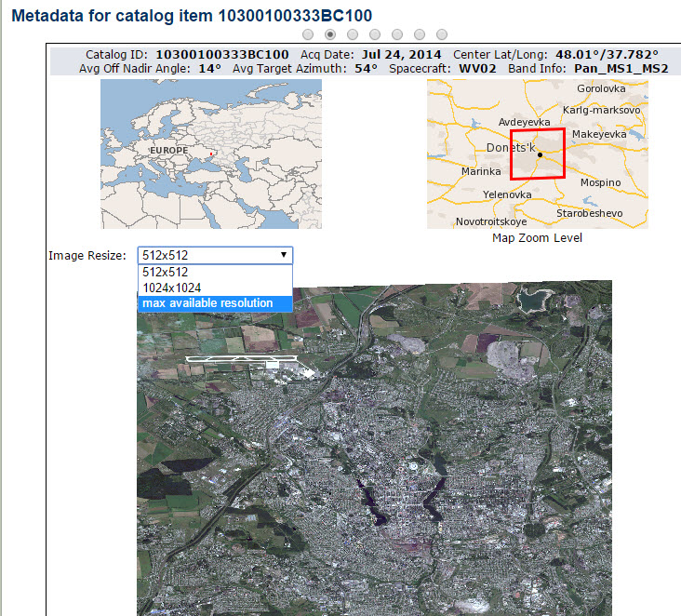Click the Avg Target Azimuth value 54°
The height and width of the screenshot is (616, 681).
point(366,69)
